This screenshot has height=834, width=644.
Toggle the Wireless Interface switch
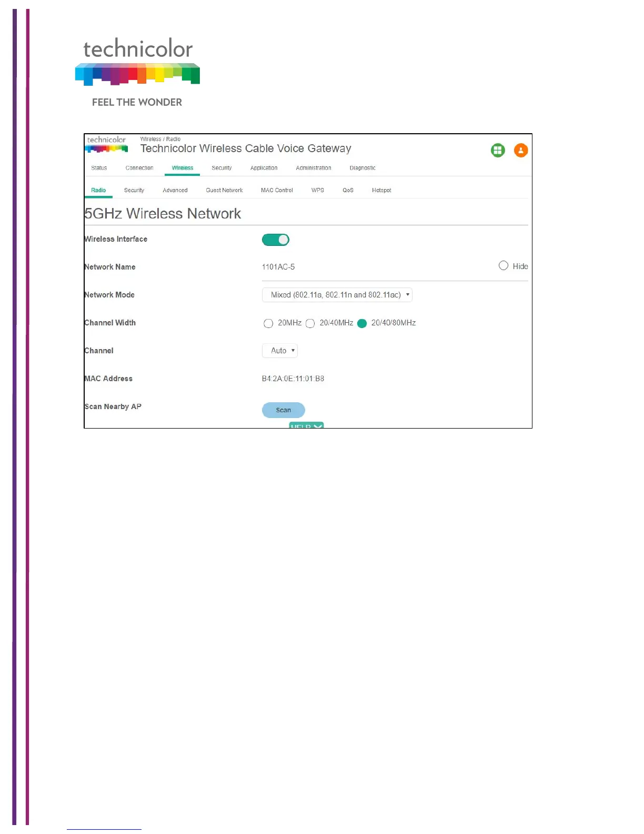tap(276, 240)
